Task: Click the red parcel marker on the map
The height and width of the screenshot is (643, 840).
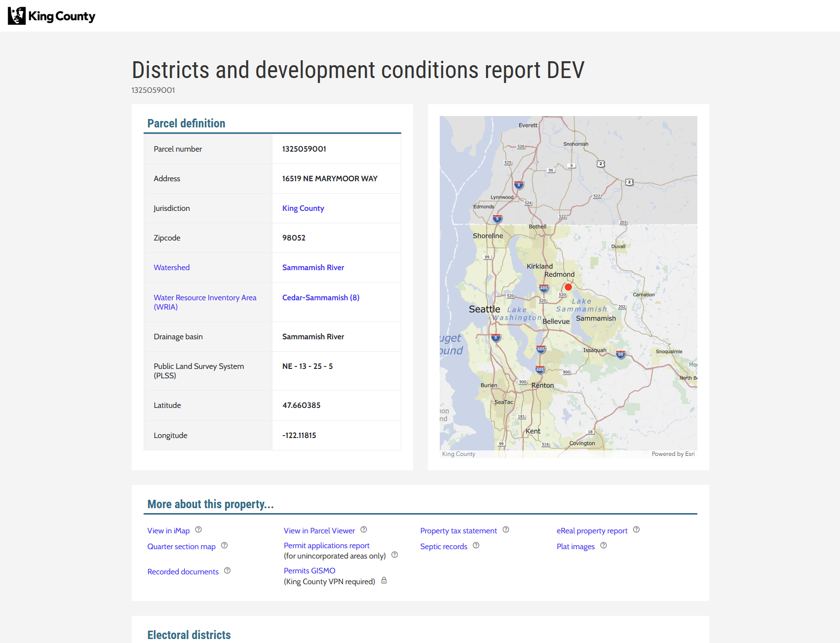Action: coord(568,286)
